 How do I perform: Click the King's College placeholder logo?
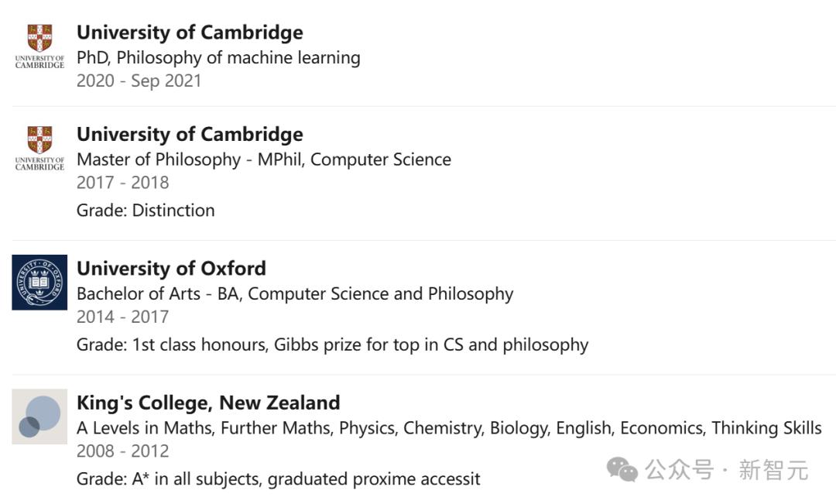(39, 417)
